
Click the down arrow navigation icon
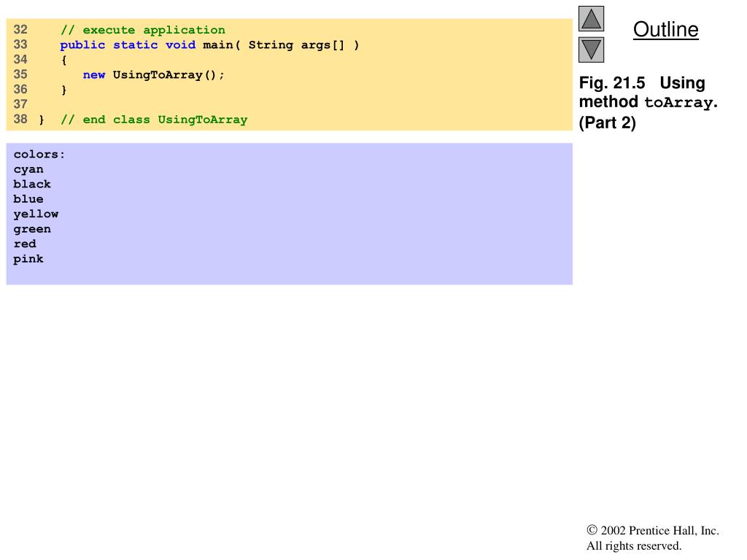pos(592,50)
